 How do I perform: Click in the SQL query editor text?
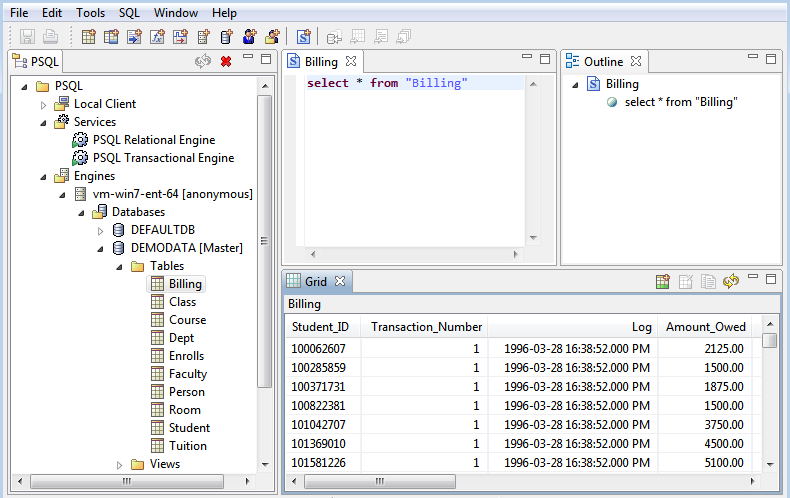pos(387,83)
